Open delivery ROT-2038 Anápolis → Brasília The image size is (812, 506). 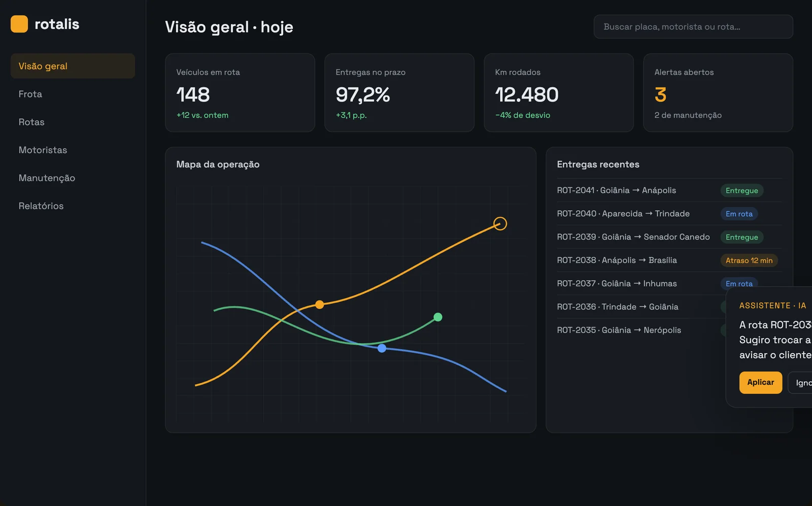coord(669,260)
